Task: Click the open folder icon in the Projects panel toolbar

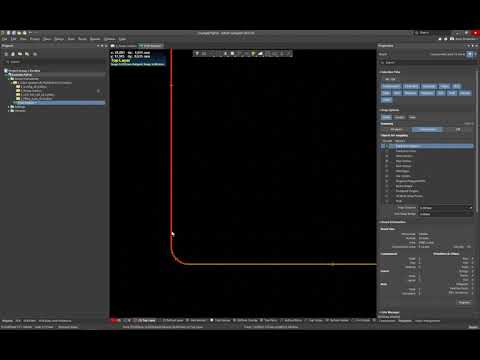Action: click(20, 54)
